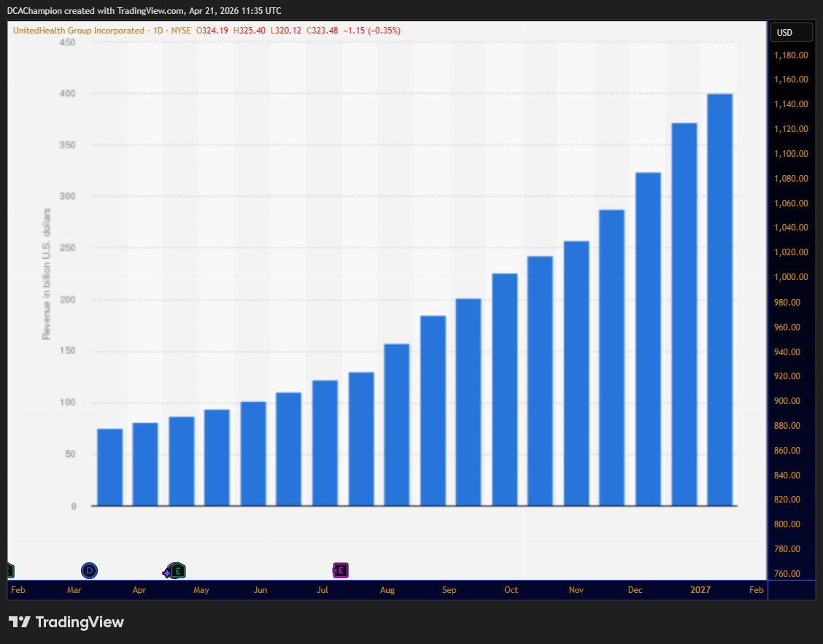Click the blue dividend D marker
The image size is (823, 644).
click(x=89, y=570)
